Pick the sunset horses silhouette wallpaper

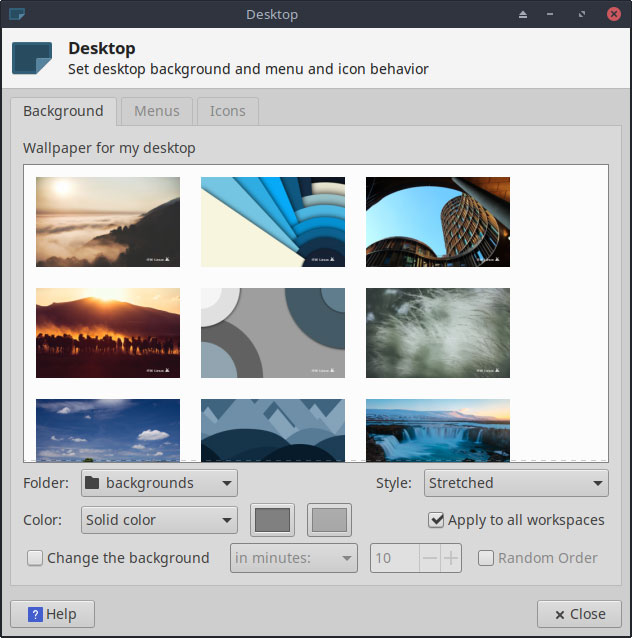tap(108, 333)
